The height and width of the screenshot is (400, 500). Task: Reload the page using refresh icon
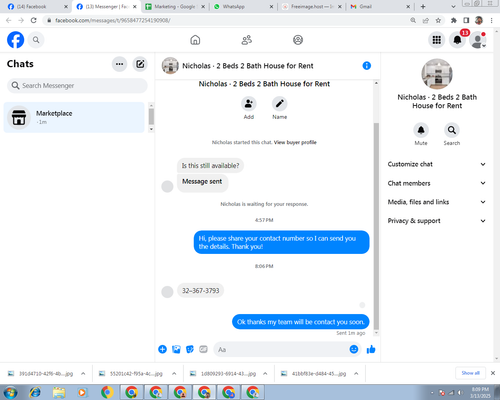(x=34, y=20)
